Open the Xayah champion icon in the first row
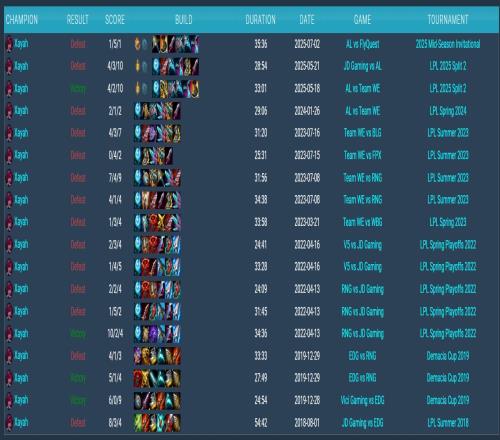This screenshot has width=500, height=440. [9, 44]
